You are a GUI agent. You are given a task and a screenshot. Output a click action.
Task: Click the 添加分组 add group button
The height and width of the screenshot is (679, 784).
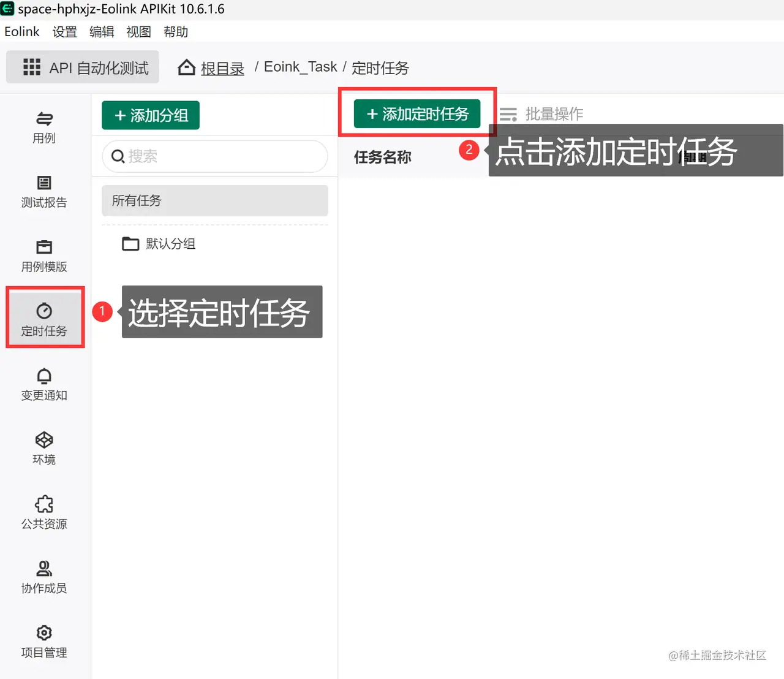coord(151,115)
